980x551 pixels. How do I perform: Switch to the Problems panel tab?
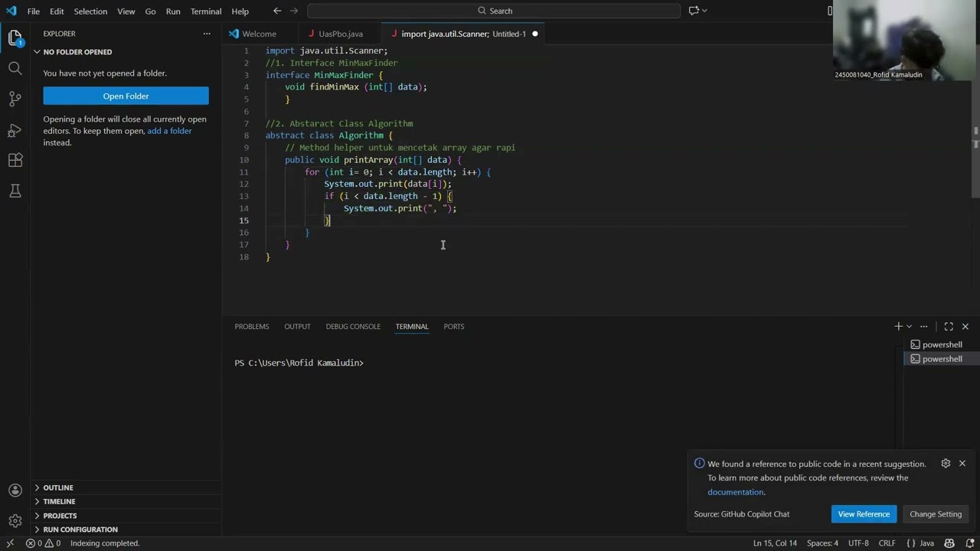[x=252, y=327]
